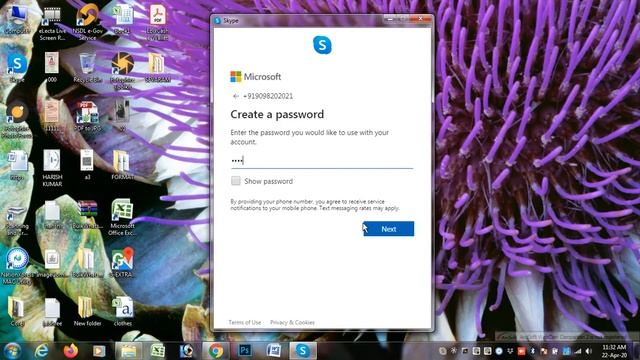Open the Terms of Use link
The width and height of the screenshot is (640, 360).
pos(244,322)
